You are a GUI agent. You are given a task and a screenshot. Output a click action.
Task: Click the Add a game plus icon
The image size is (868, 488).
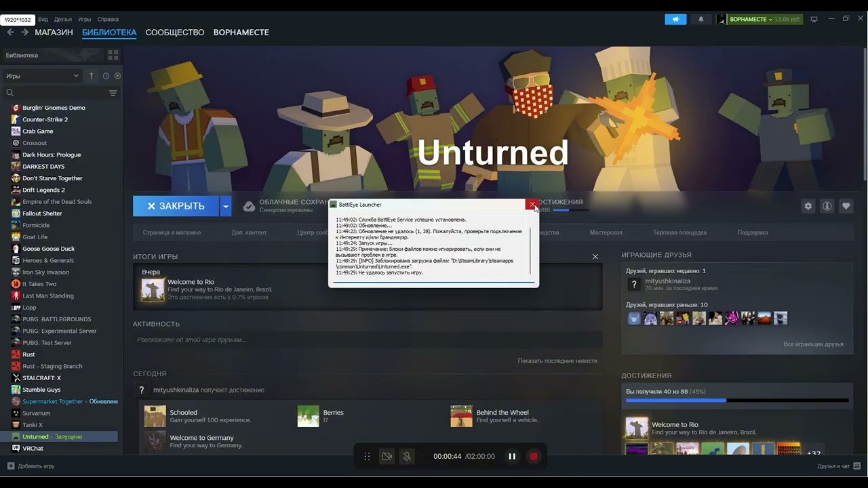point(10,466)
